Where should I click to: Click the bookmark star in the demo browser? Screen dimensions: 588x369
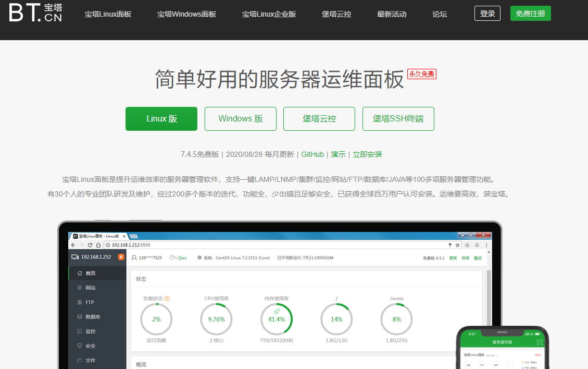point(457,245)
